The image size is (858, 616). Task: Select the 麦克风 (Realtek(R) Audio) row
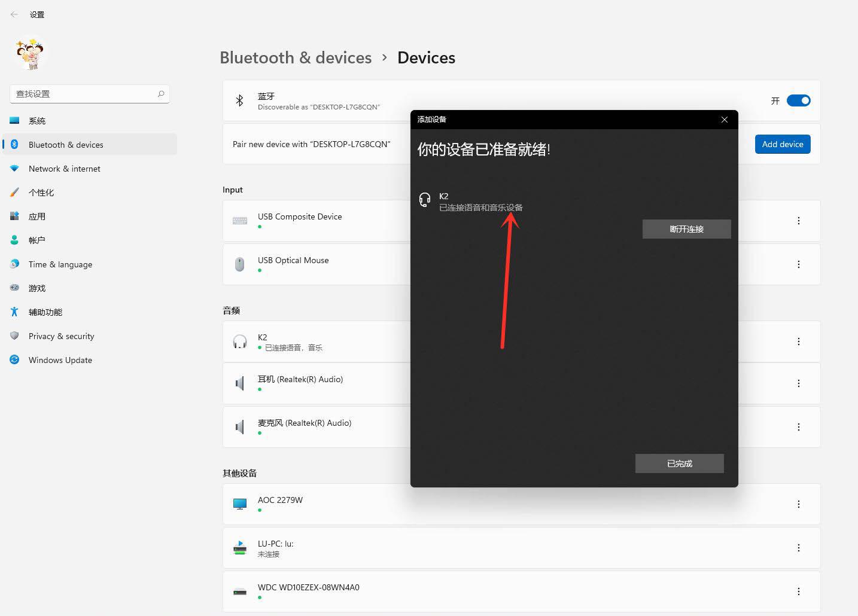[521, 427]
